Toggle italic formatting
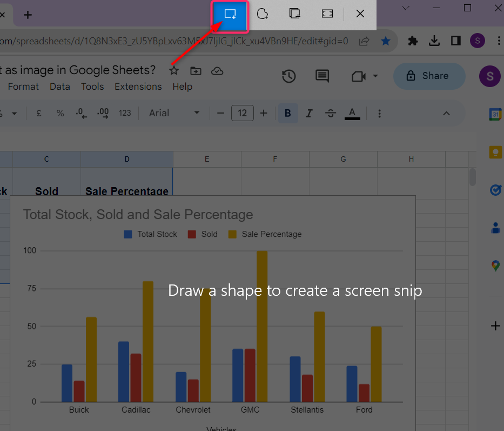This screenshot has width=504, height=431. point(309,113)
